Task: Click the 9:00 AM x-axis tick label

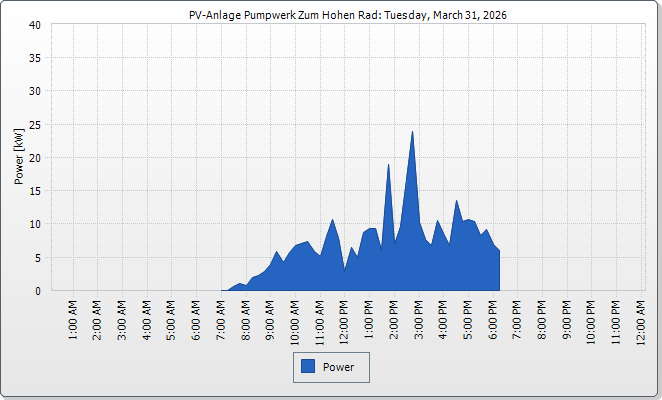Action: (x=270, y=318)
